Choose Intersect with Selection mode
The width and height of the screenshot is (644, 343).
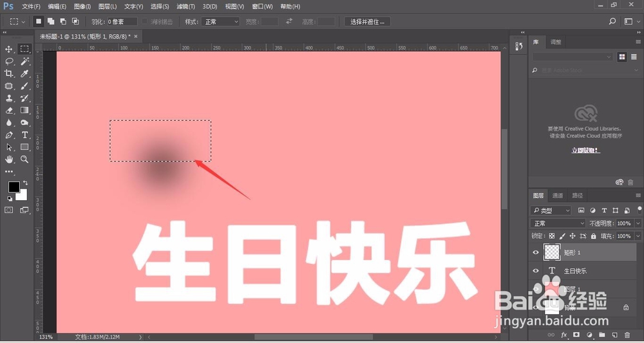click(x=75, y=21)
